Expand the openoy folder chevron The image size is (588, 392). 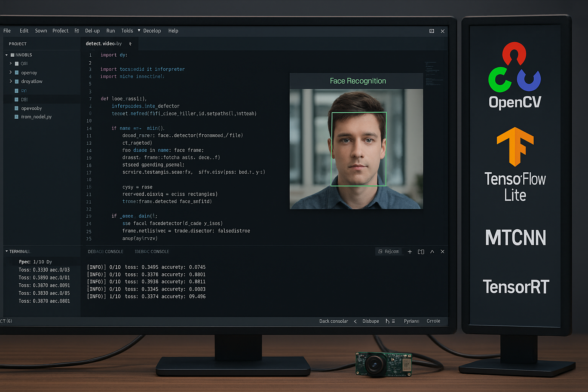10,72
